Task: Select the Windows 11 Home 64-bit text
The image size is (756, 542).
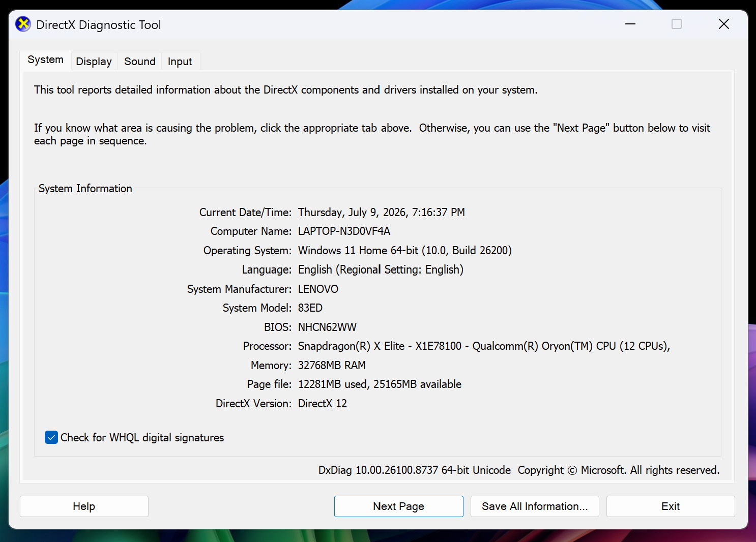Action: pyautogui.click(x=358, y=251)
